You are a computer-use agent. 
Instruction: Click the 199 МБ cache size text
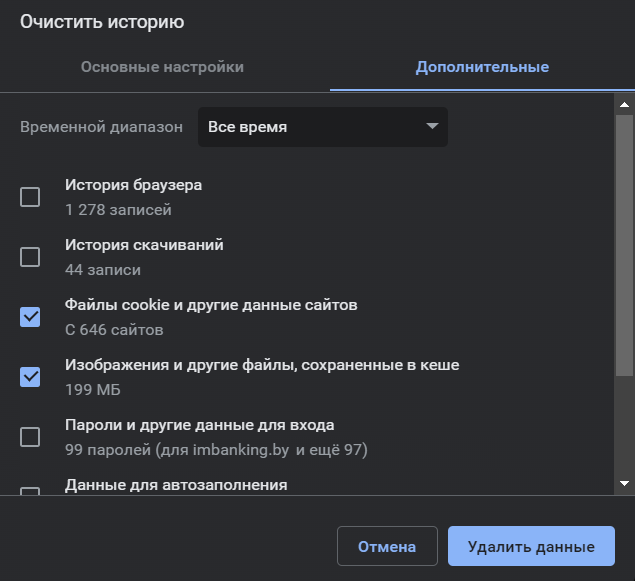click(x=93, y=389)
